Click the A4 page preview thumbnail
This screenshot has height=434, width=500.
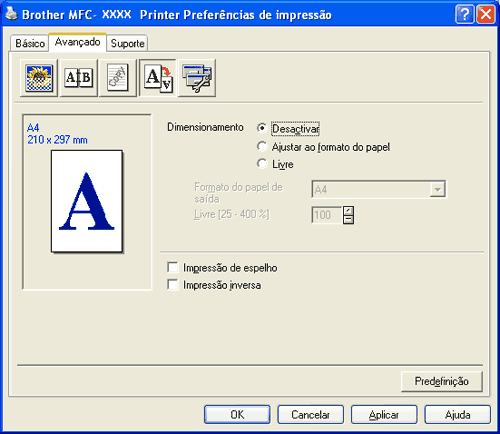pos(87,201)
